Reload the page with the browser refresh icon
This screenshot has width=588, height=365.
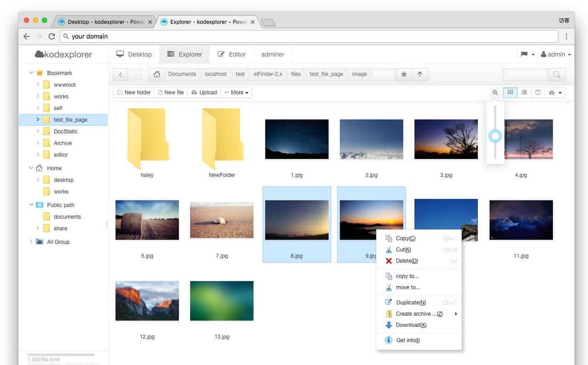(x=51, y=36)
